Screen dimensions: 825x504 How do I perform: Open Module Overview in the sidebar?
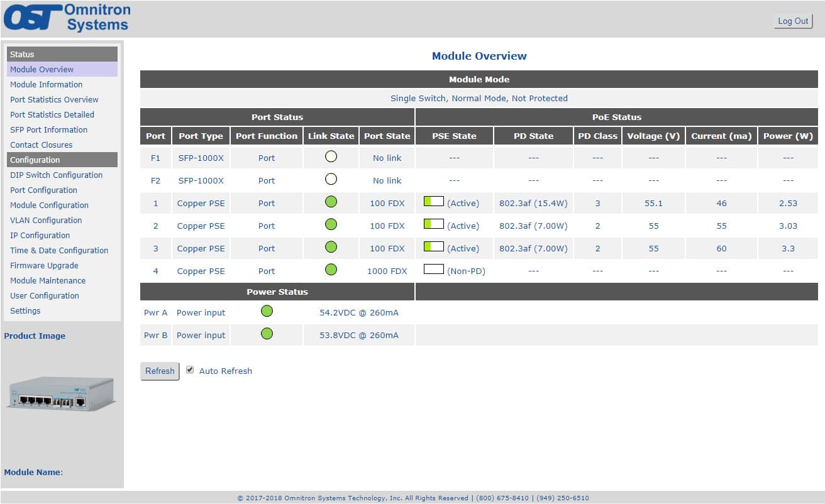click(x=62, y=69)
